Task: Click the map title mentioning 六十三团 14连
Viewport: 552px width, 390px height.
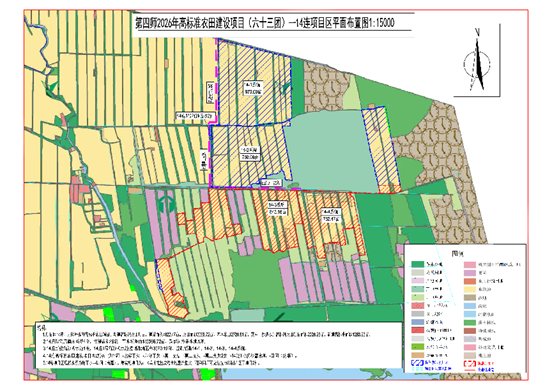Action: click(265, 24)
